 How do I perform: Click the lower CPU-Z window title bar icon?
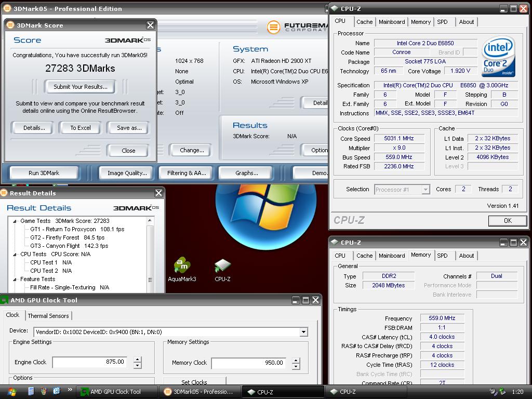coord(335,242)
